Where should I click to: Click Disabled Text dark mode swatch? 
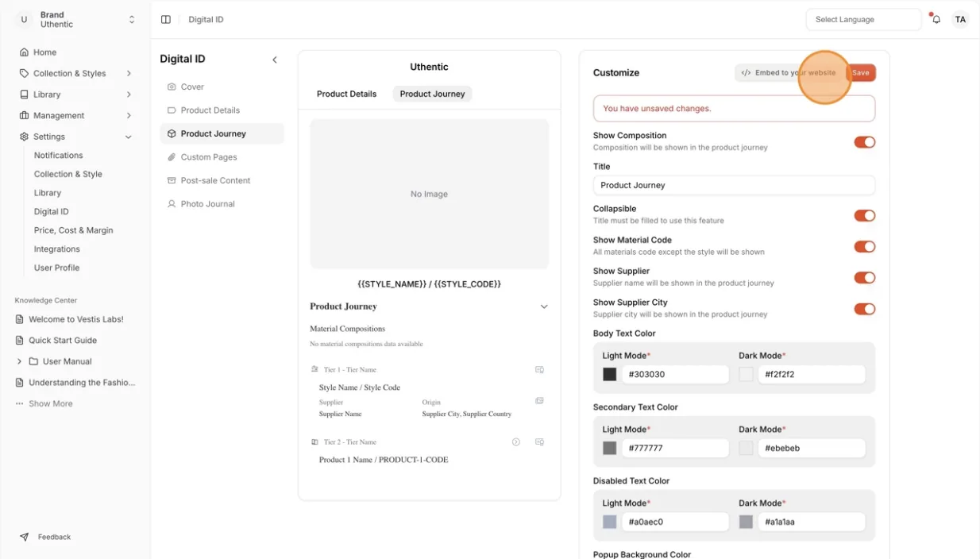point(746,522)
